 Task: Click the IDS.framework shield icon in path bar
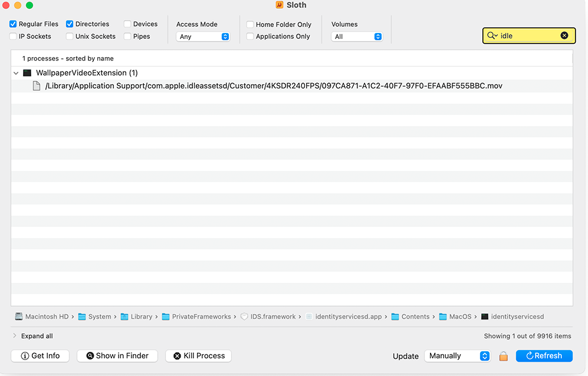tap(244, 316)
